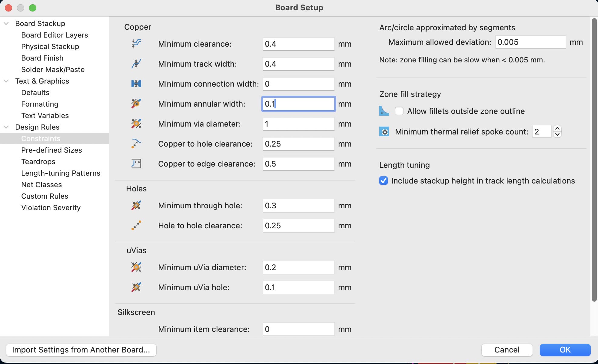The width and height of the screenshot is (598, 364).
Task: Click the Minimum via diameter icon
Action: (136, 124)
